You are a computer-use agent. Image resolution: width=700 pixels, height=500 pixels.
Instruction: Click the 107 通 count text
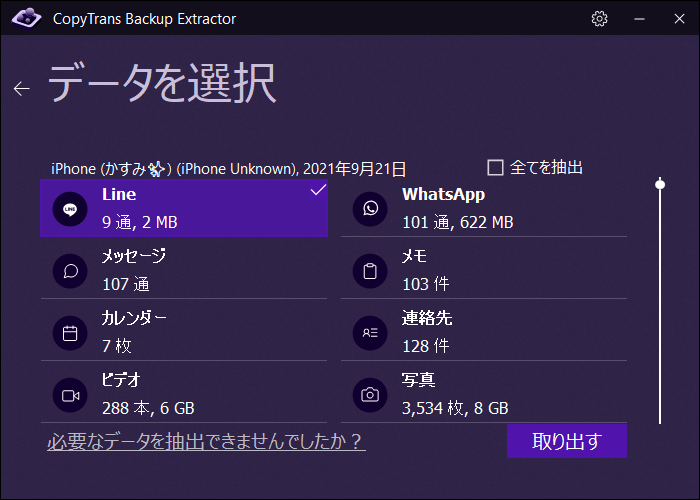[125, 284]
